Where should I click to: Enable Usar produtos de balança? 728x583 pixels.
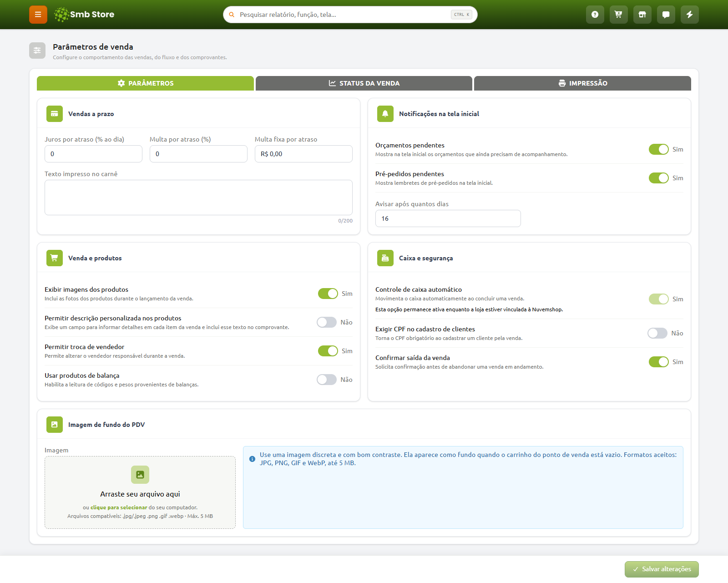point(327,380)
